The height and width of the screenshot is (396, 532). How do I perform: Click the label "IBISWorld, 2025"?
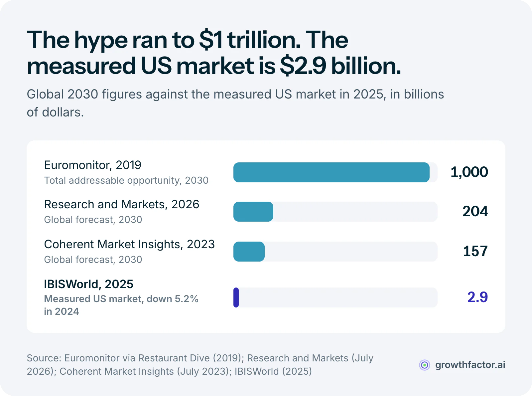tap(89, 284)
